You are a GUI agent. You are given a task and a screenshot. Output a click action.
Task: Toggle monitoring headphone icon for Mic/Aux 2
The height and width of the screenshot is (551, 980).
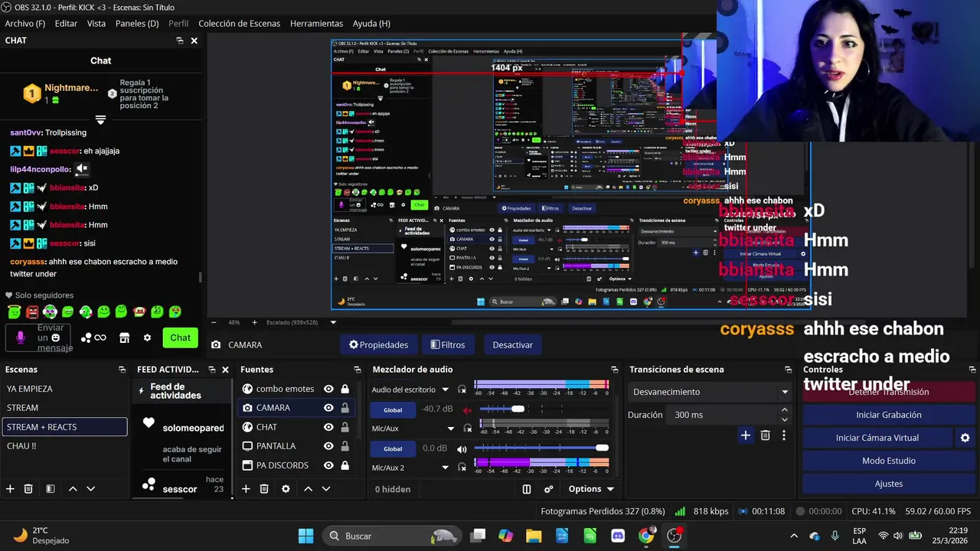coord(462,468)
